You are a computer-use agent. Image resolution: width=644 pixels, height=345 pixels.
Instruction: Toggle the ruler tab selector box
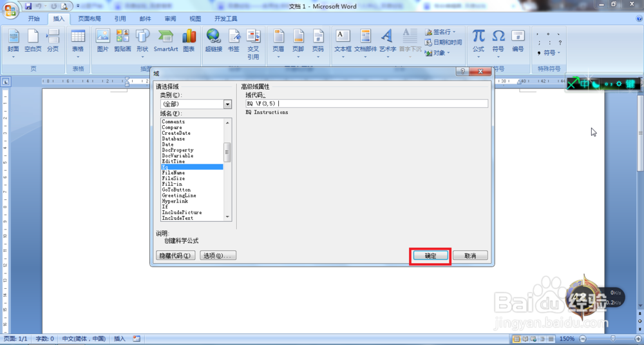pyautogui.click(x=5, y=83)
